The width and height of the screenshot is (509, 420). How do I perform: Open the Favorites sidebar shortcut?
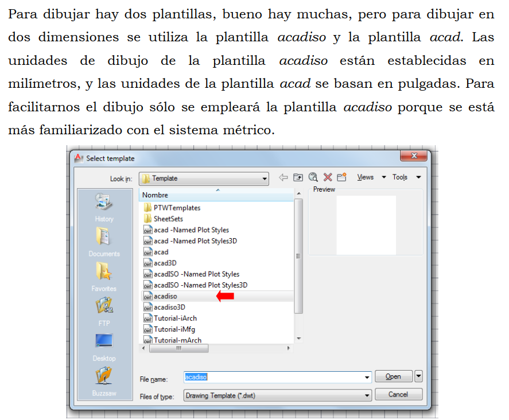click(x=103, y=271)
